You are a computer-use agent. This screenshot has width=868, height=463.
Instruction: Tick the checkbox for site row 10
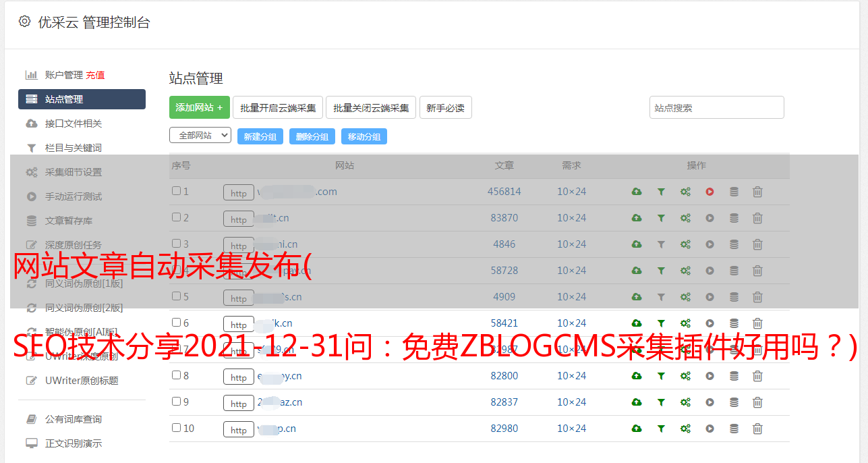(176, 428)
